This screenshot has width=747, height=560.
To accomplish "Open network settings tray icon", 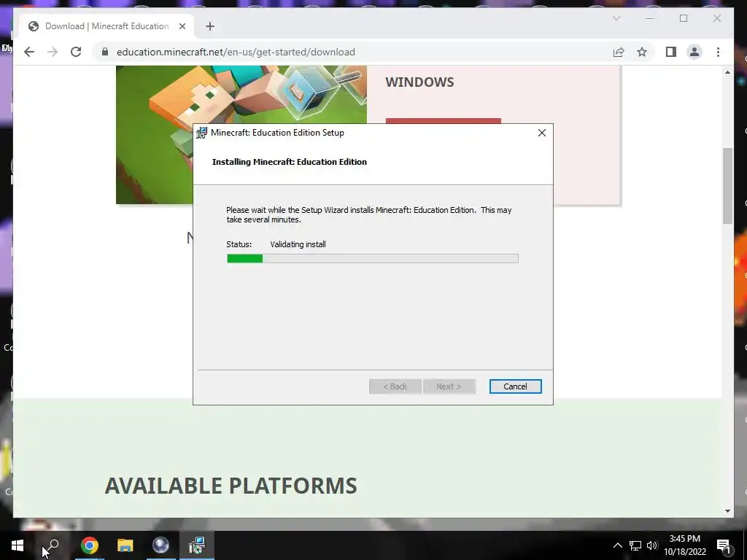I will [635, 545].
